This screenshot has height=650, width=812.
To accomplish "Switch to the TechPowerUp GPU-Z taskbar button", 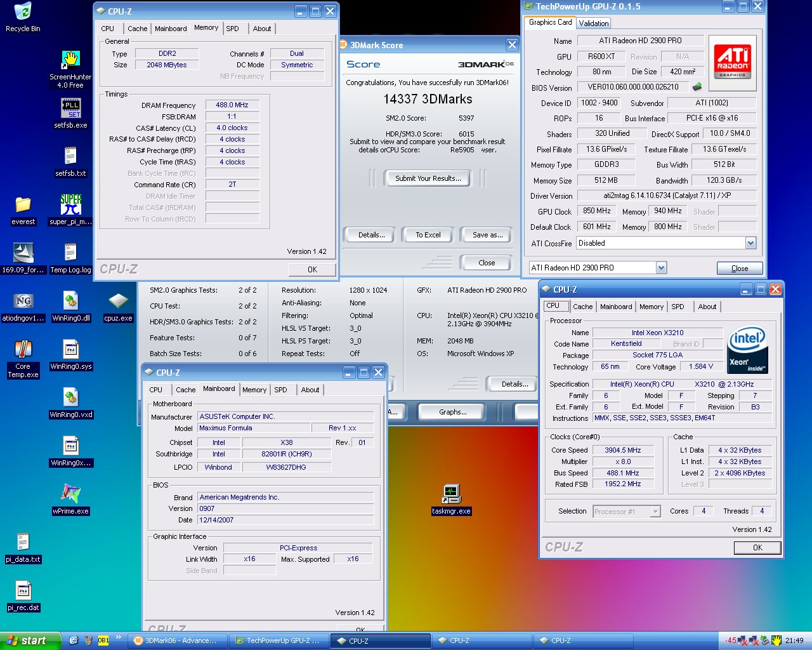I will (x=278, y=640).
